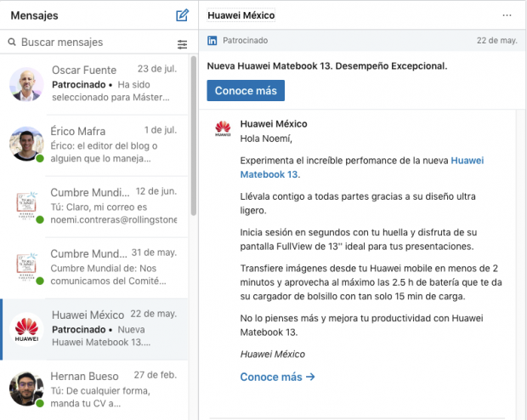Click the Huawei México sender name in message
The image size is (527, 420).
274,124
